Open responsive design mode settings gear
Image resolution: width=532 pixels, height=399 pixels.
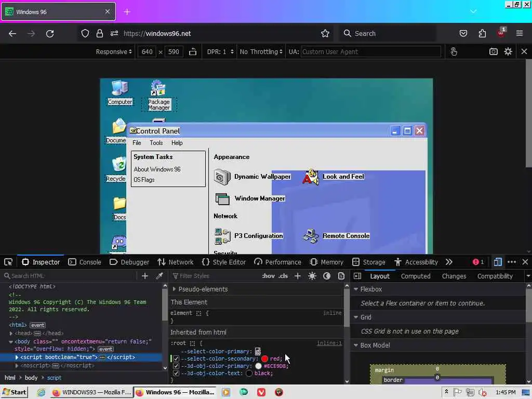pos(508,51)
